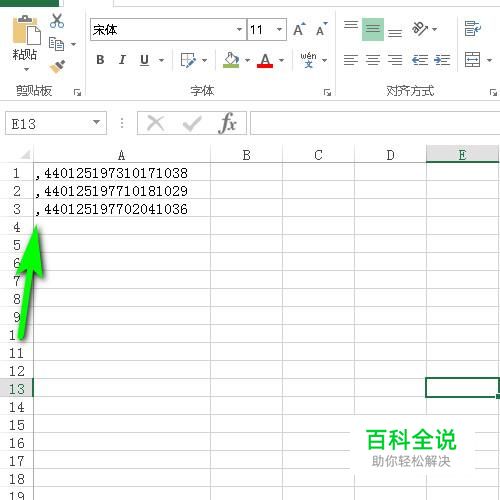Align text right icon
Viewport: 500px width, 500px height.
pyautogui.click(x=395, y=60)
